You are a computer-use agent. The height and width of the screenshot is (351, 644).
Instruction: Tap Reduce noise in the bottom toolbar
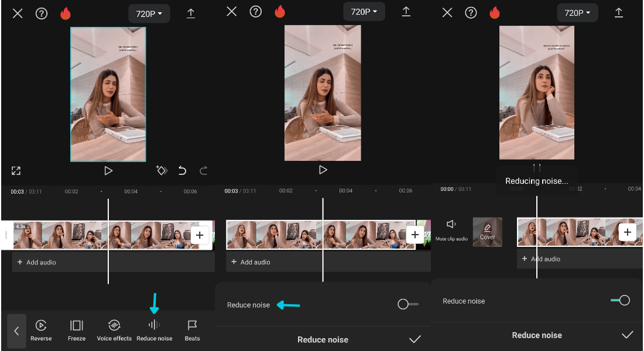point(154,326)
